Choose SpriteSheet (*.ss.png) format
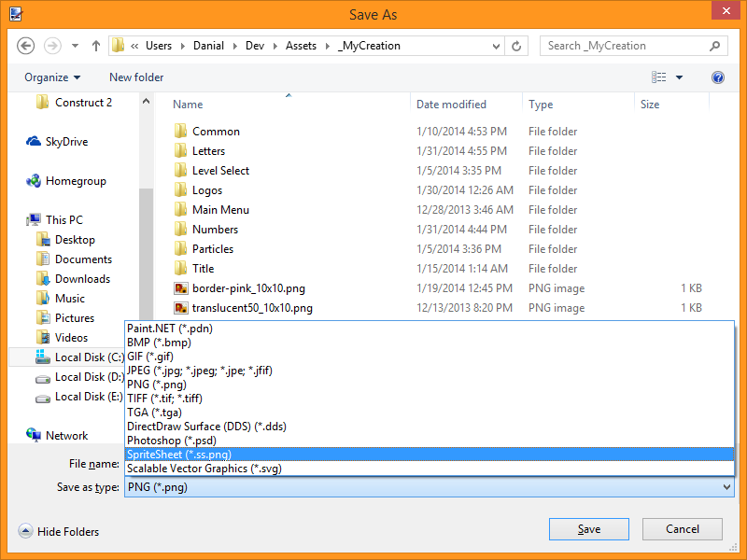 tap(430, 455)
